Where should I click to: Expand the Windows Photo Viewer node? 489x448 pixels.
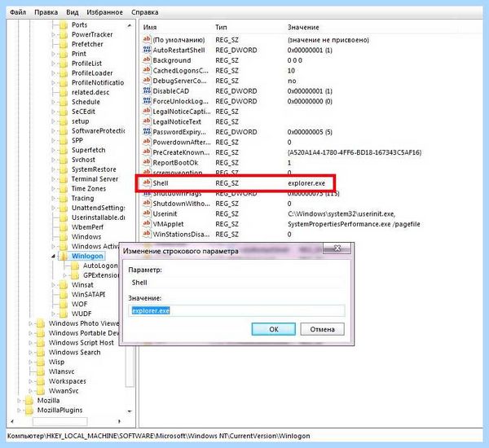[31, 323]
